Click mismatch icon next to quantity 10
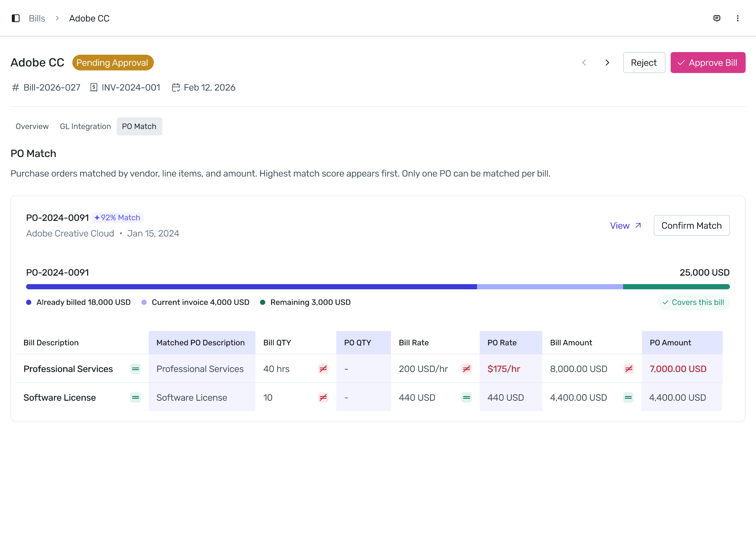 click(x=323, y=397)
